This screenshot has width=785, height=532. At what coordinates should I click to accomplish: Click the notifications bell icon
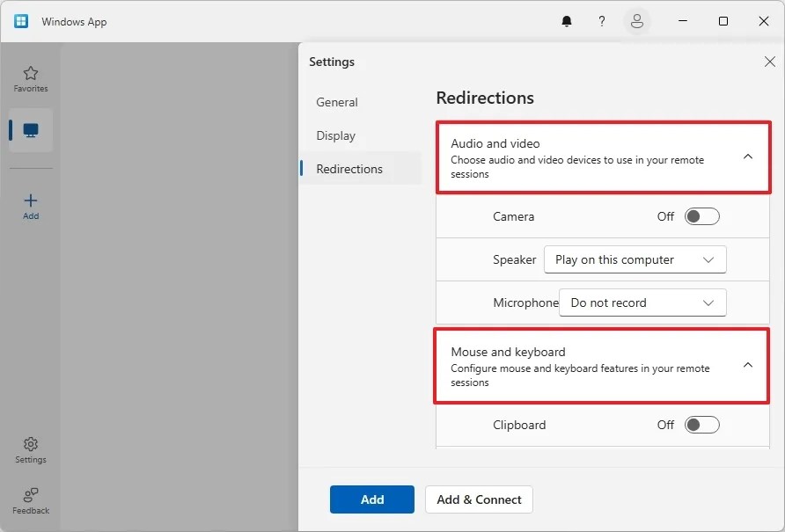point(567,21)
